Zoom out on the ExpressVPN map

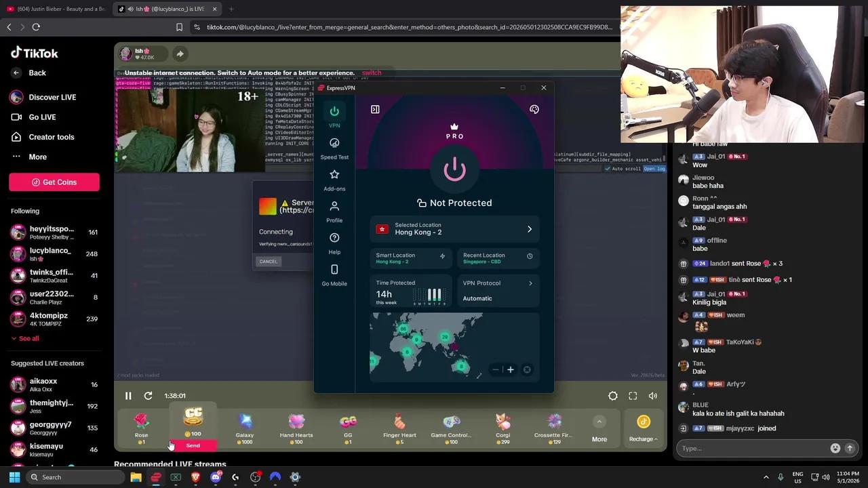tap(496, 369)
